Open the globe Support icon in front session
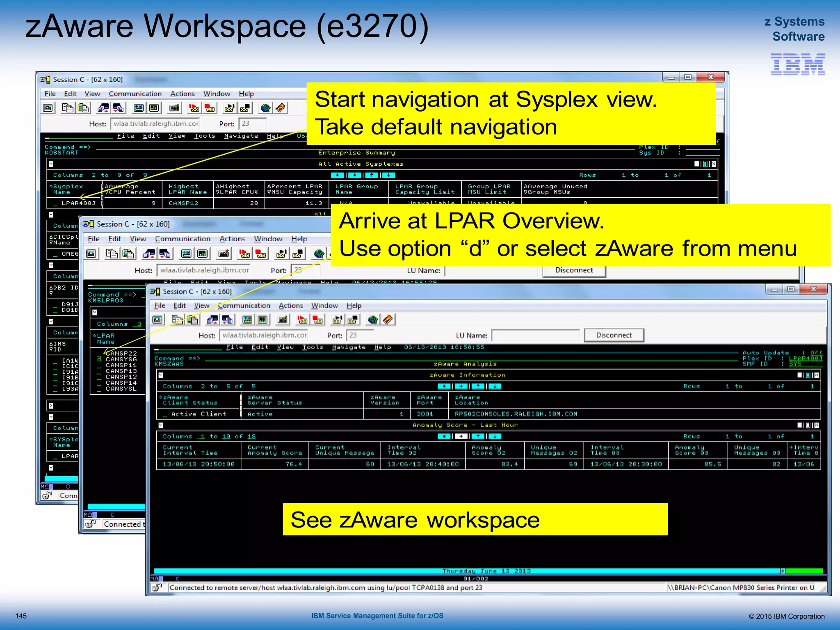This screenshot has width=840, height=630. [x=373, y=320]
